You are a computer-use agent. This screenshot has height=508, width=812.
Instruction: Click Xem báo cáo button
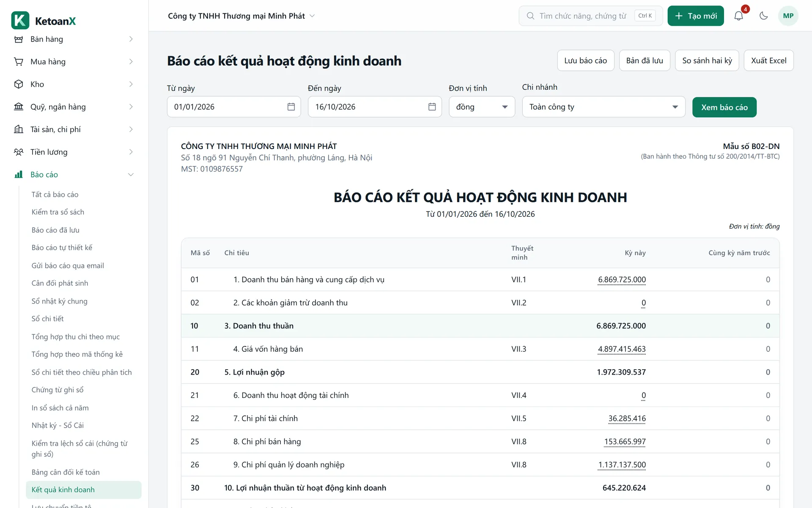(724, 107)
